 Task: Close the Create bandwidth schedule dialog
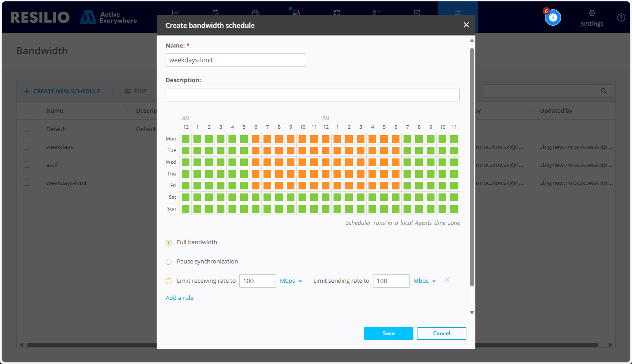pos(466,25)
